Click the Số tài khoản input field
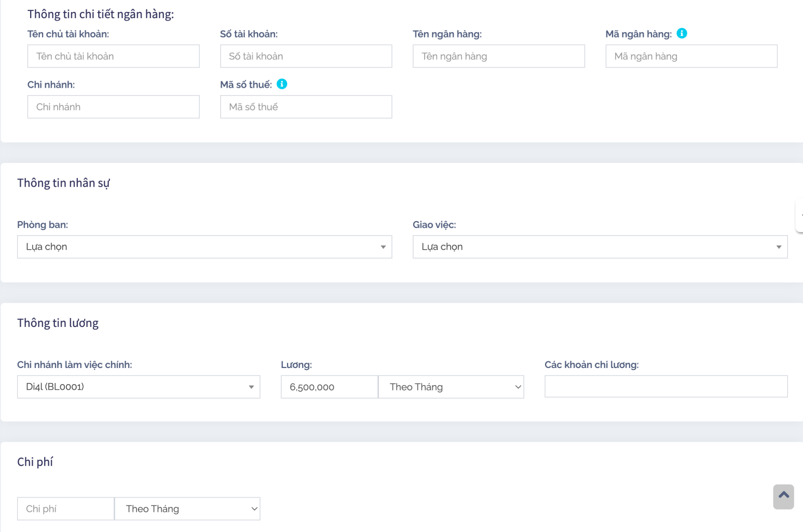 point(306,56)
